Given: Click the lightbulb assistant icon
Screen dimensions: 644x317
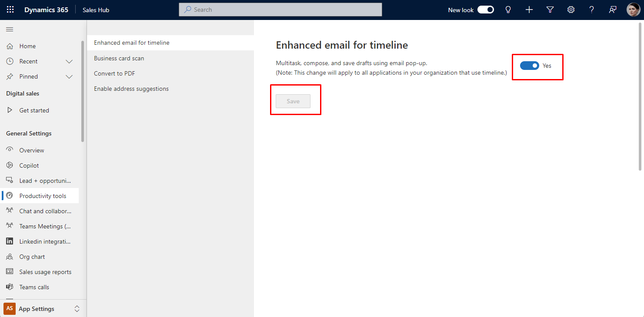Looking at the screenshot, I should click(x=508, y=10).
